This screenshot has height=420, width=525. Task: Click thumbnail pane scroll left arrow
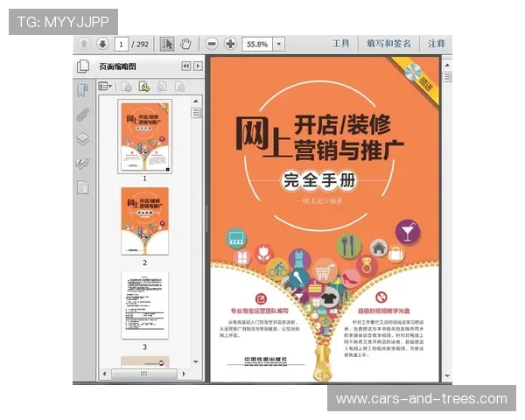pos(104,374)
